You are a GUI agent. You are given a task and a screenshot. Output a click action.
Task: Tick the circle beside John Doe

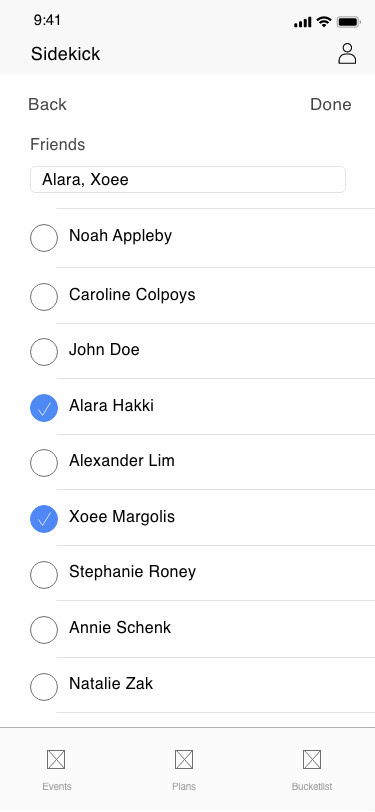(x=44, y=352)
